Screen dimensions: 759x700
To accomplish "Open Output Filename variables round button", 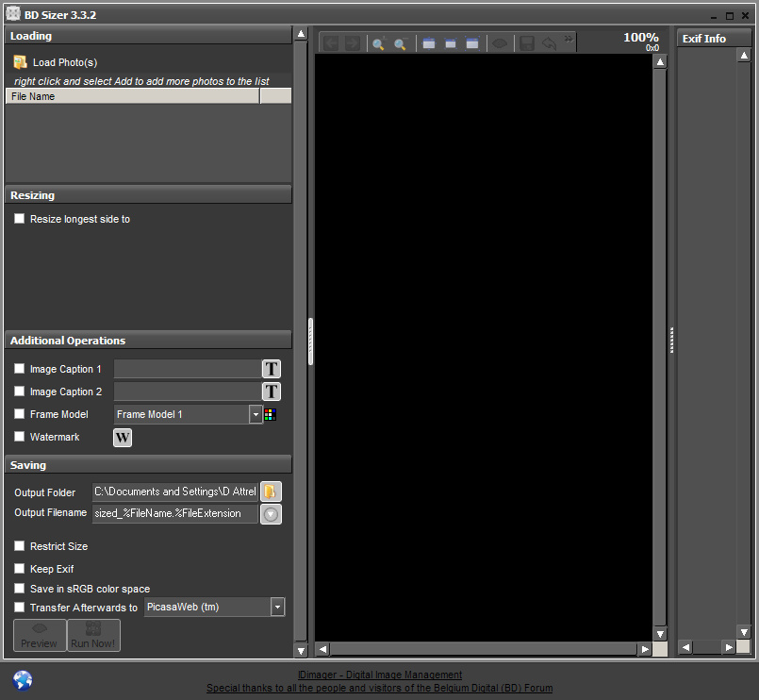I will pos(272,514).
